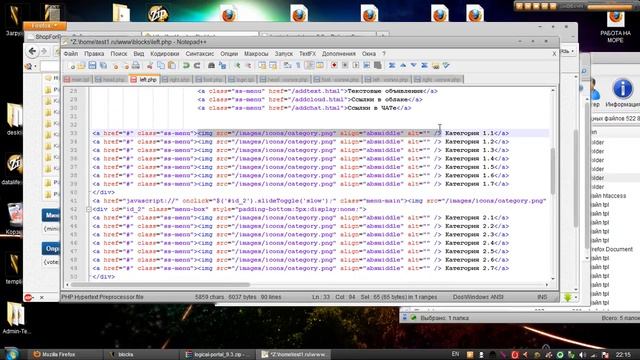The height and width of the screenshot is (360, 640).
Task: Switch to the right.php document tab
Action: [177, 80]
